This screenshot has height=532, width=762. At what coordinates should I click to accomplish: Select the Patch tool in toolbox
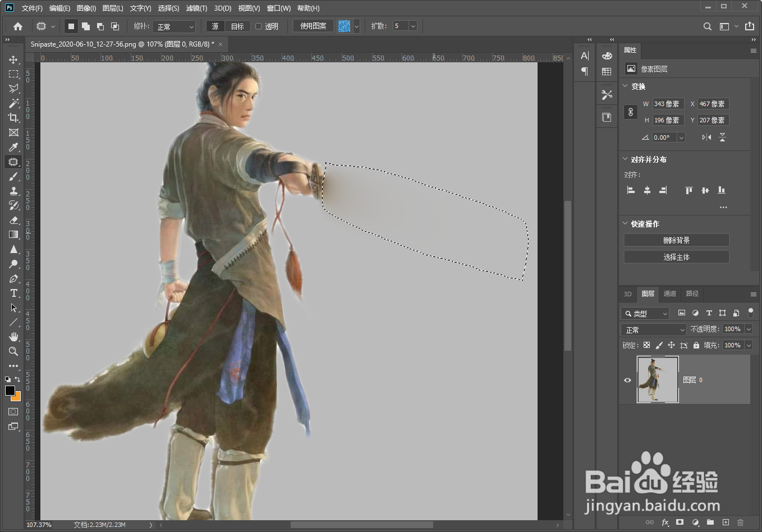coord(13,162)
